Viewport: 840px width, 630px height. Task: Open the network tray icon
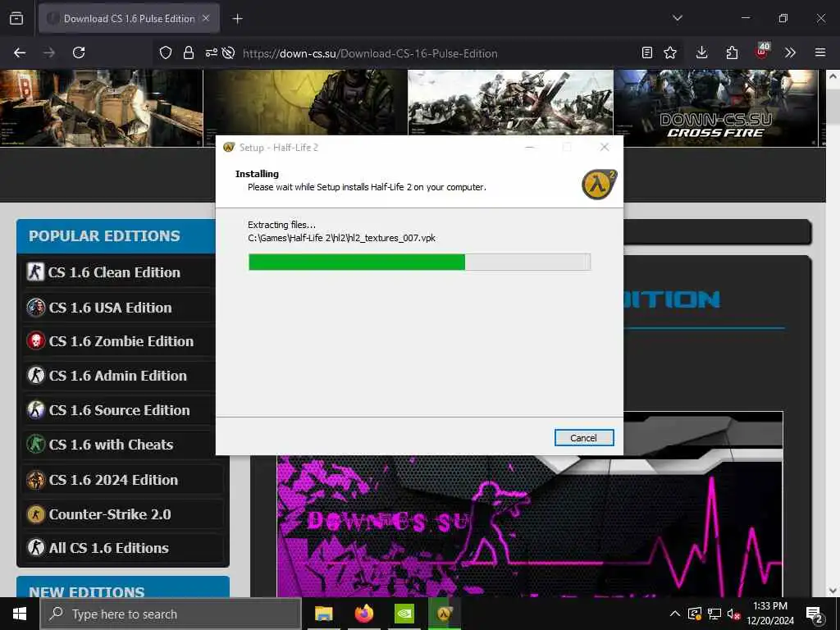[x=714, y=614]
